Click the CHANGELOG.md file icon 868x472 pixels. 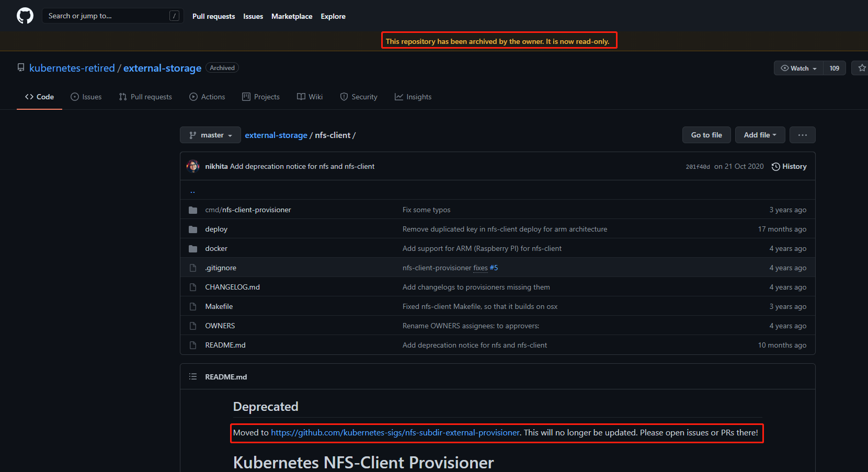193,287
